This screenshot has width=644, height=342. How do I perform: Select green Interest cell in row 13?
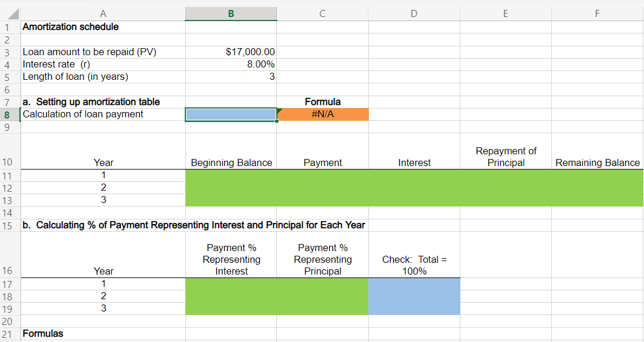[414, 201]
